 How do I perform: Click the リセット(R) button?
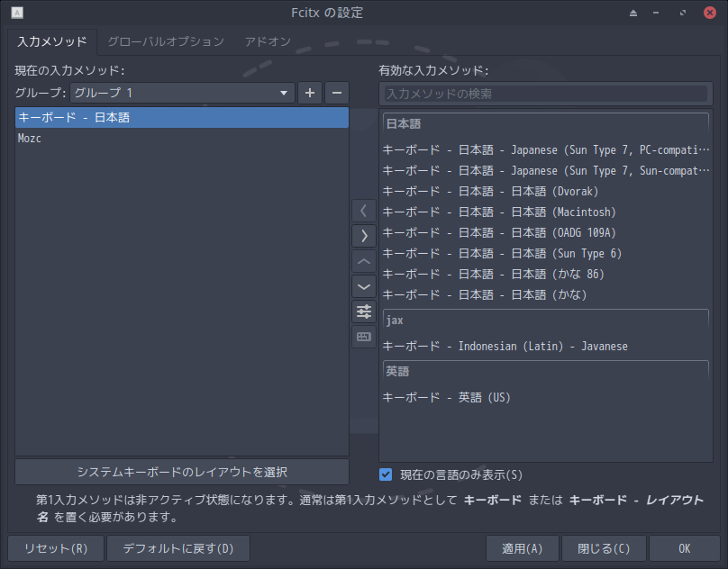(56, 548)
